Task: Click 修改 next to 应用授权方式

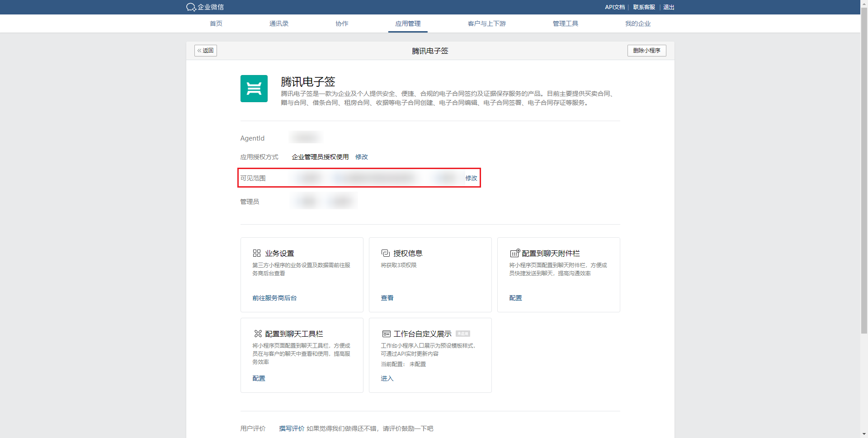Action: [362, 157]
